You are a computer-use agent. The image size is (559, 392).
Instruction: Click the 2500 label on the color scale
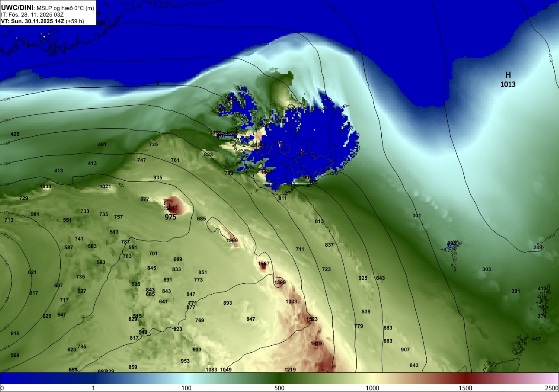[552, 388]
